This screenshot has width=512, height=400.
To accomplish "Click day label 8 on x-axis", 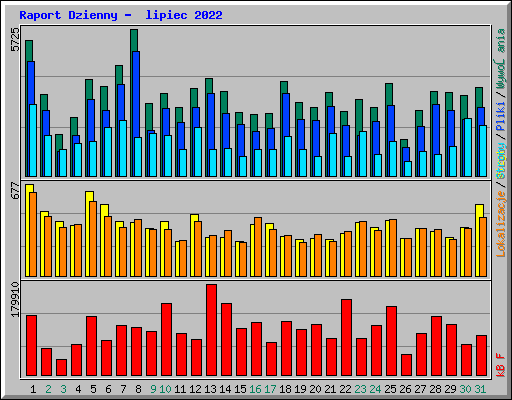I will coord(138,389).
